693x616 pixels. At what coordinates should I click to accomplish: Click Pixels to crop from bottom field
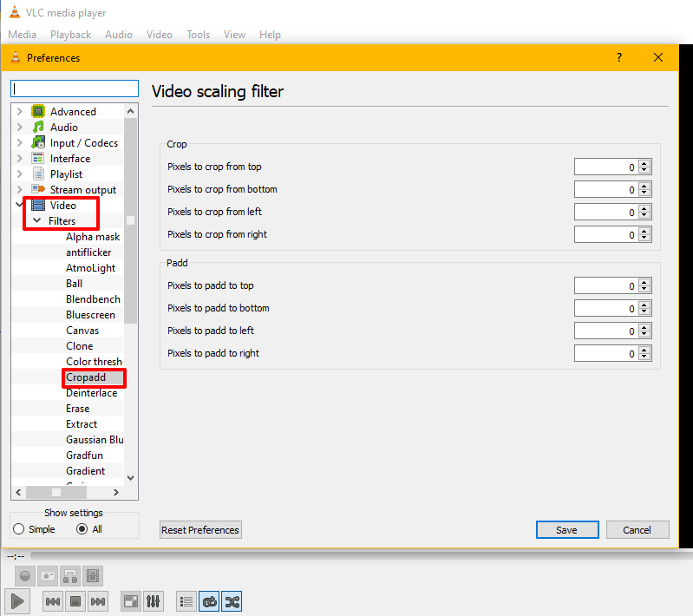[x=613, y=190]
